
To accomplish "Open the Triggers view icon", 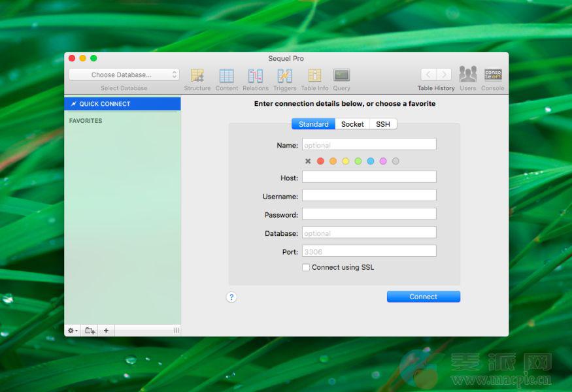I will (x=284, y=76).
